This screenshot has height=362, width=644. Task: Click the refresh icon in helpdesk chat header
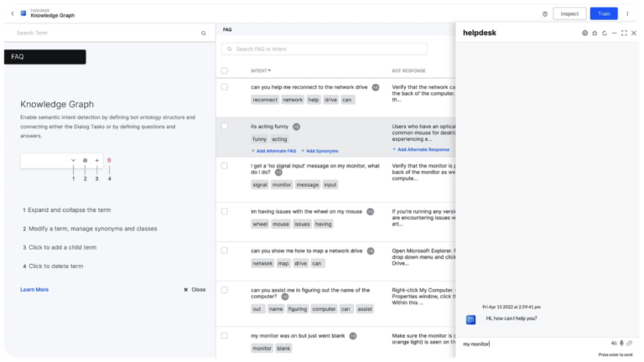point(604,33)
